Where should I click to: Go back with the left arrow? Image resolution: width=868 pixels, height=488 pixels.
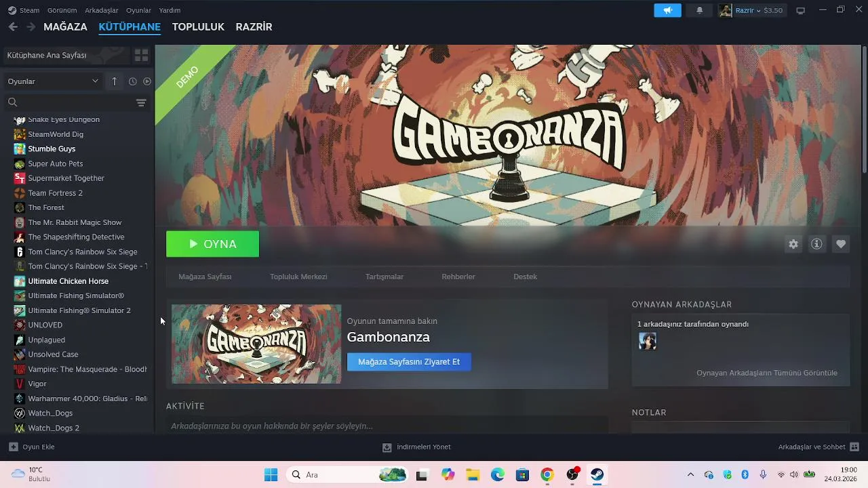point(13,27)
